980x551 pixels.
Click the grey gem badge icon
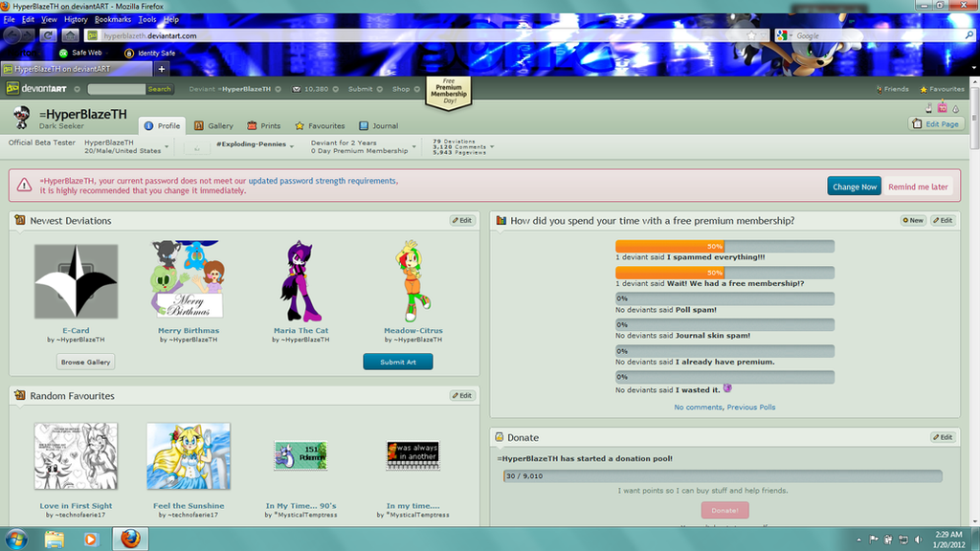pyautogui.click(x=955, y=109)
